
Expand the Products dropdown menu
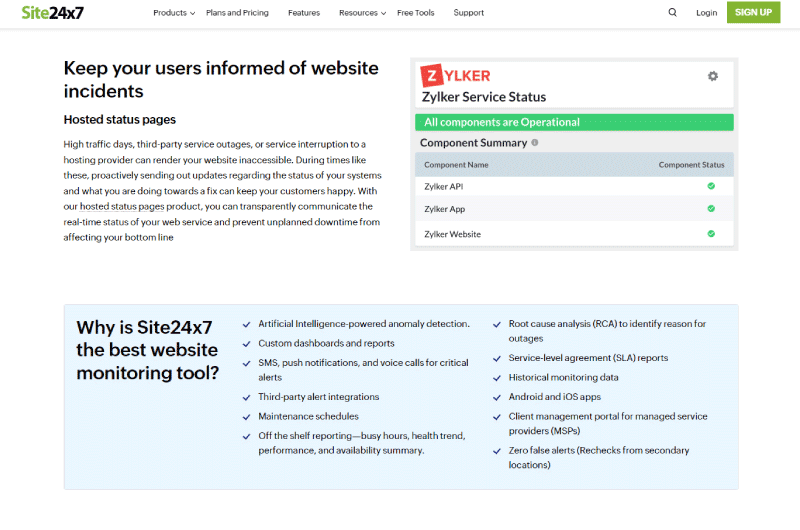coord(174,13)
